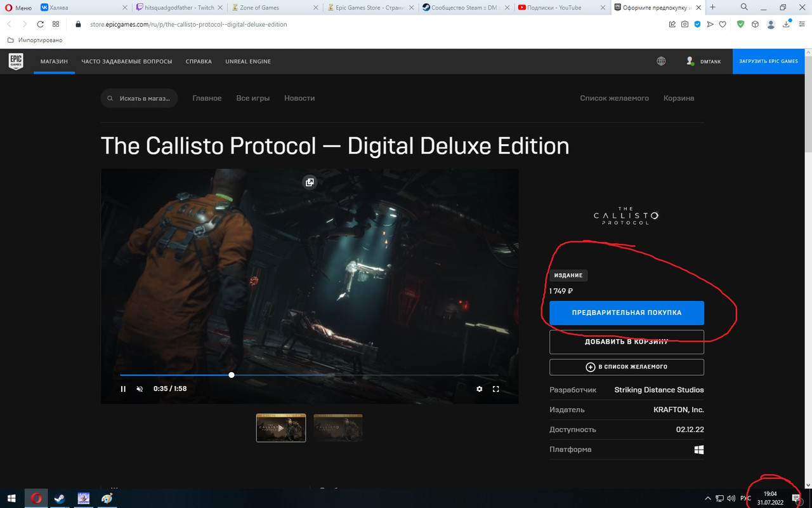Screen dimensions: 812x508
Task: Click ПРЕДВАРИТЕЛЬНАЯ ПОКУПКА button
Action: (627, 313)
